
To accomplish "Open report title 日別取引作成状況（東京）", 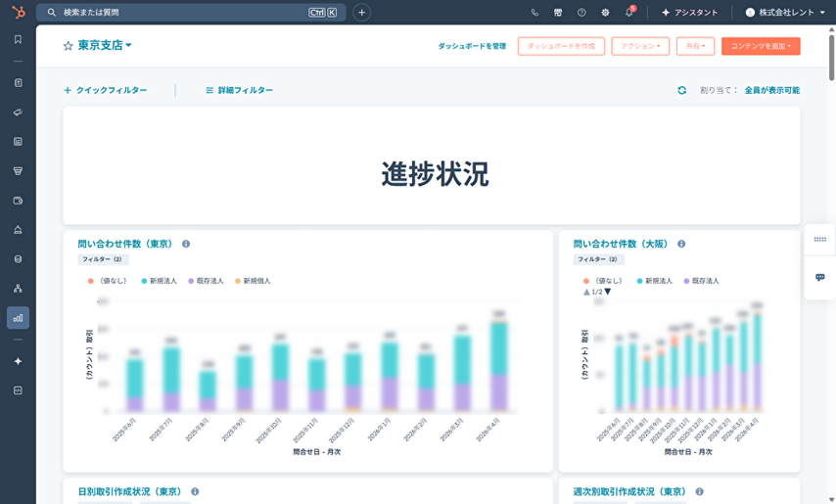I will pyautogui.click(x=130, y=491).
